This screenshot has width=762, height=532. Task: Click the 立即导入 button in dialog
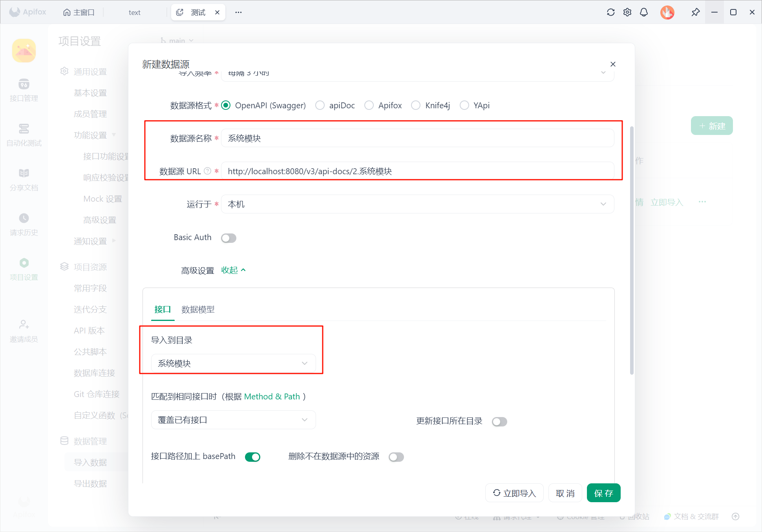[514, 493]
